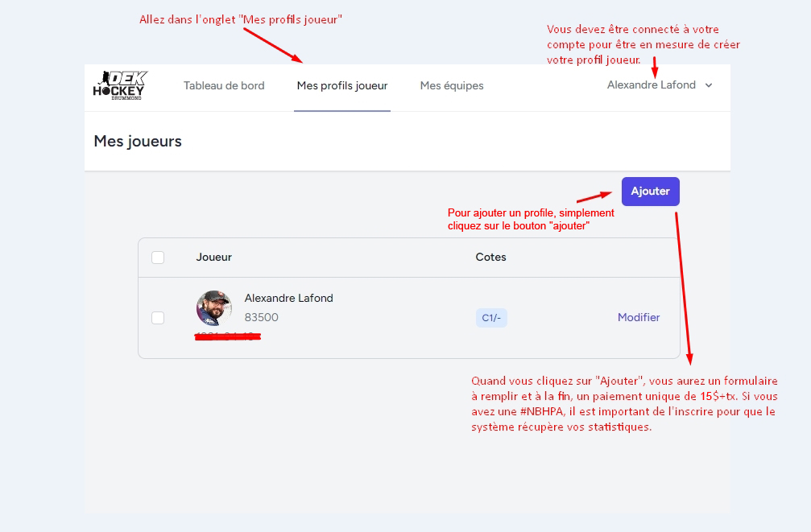Click the Mes joueurs page heading
The width and height of the screenshot is (811, 532).
(x=138, y=141)
